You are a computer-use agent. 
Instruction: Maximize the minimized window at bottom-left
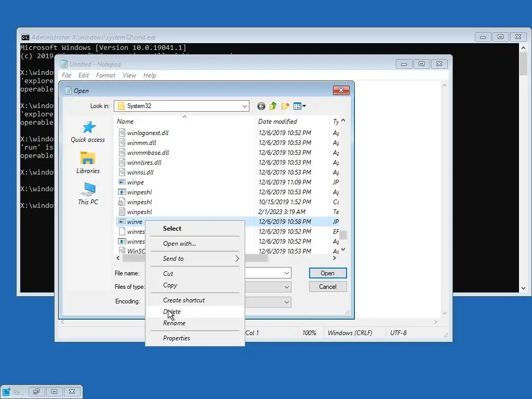click(54, 392)
